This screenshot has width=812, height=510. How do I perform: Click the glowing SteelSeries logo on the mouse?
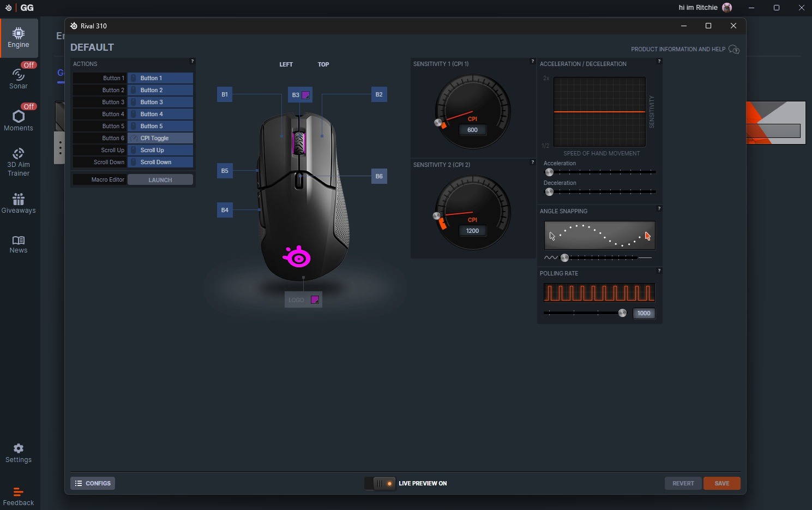pyautogui.click(x=297, y=256)
